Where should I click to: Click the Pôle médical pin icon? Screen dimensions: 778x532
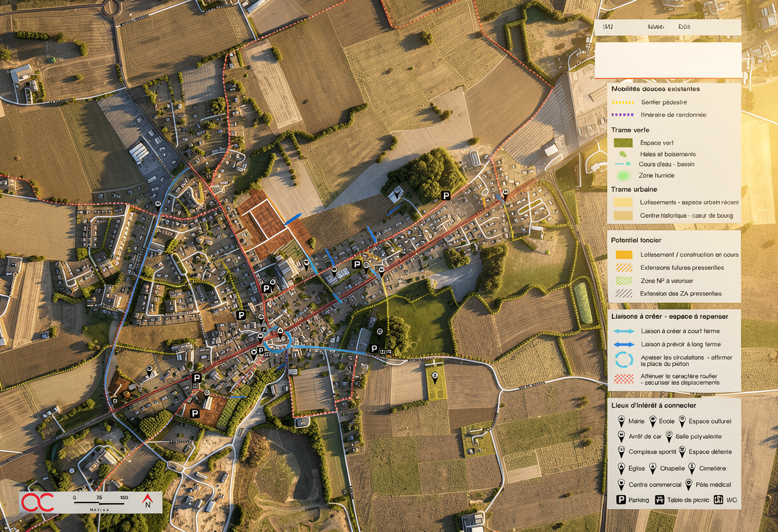[690, 484]
